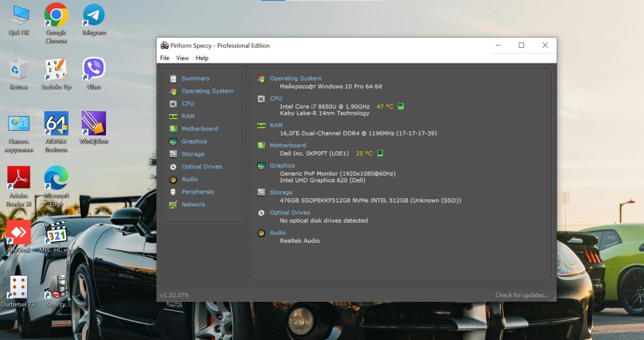Minimize the Speccy window
The image size is (644, 340).
(498, 45)
